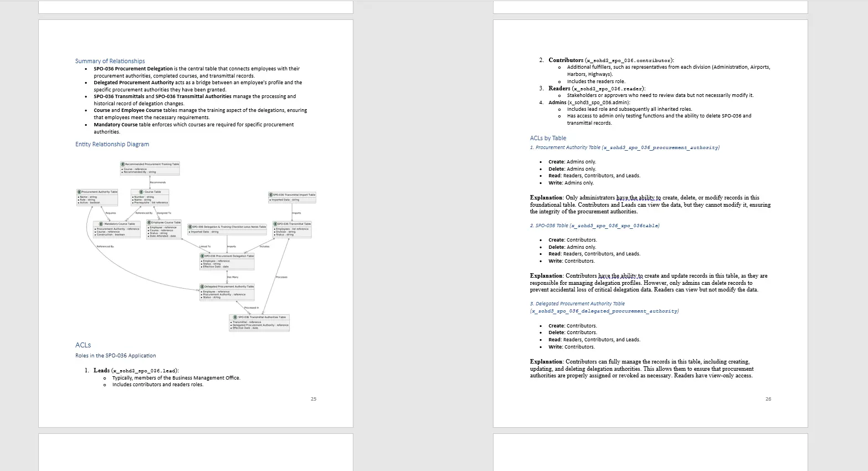Click the "Create: Admins only." bullet
868x471 pixels.
coord(572,162)
